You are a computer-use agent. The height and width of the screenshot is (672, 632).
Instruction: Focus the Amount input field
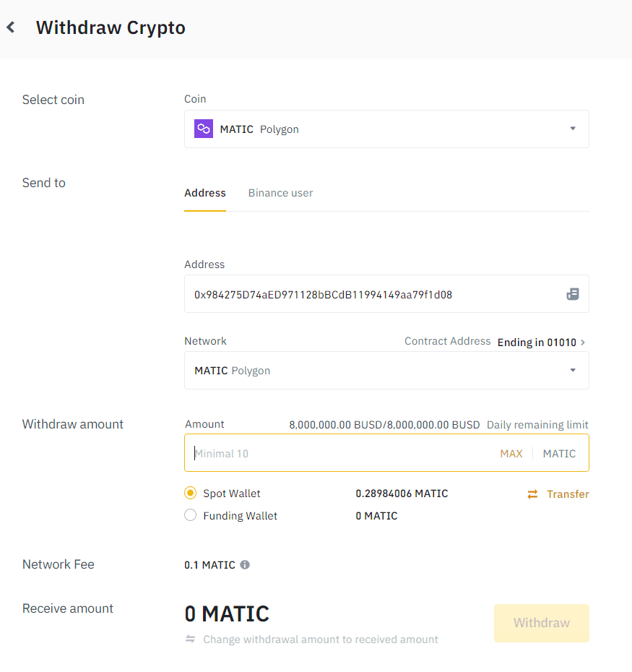point(339,454)
